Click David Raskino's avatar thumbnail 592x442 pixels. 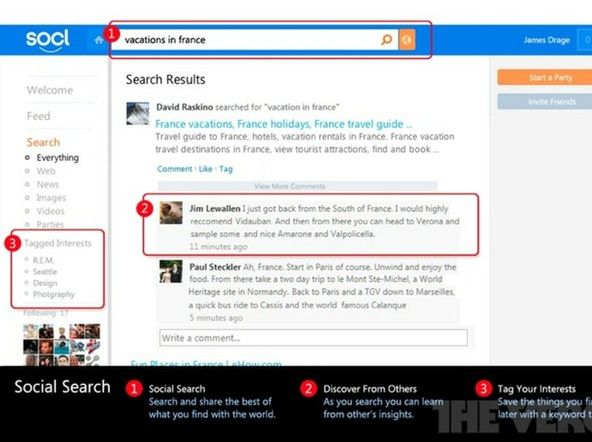click(137, 113)
